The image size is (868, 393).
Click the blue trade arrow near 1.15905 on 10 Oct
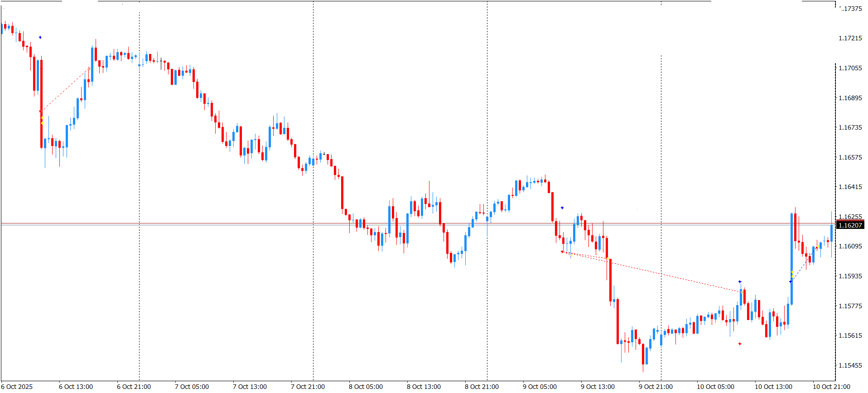click(740, 281)
